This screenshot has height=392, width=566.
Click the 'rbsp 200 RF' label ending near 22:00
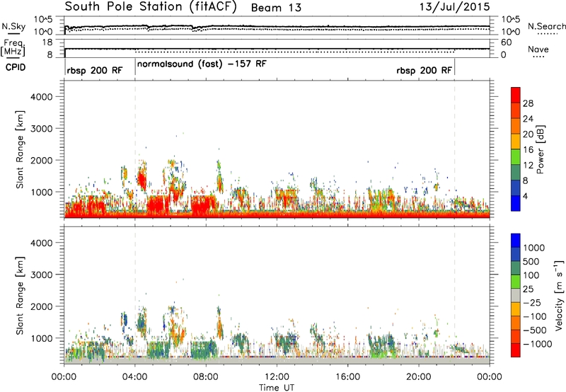click(x=424, y=70)
